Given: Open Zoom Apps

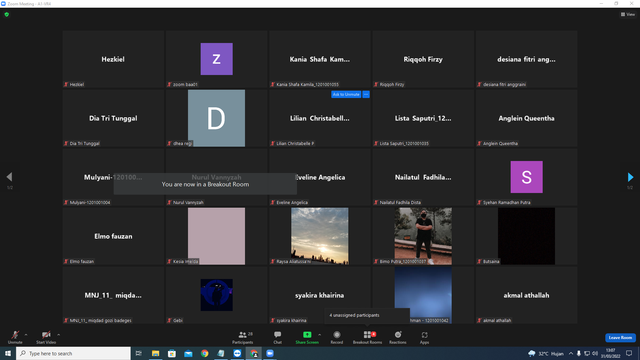Looking at the screenshot, I should [424, 337].
